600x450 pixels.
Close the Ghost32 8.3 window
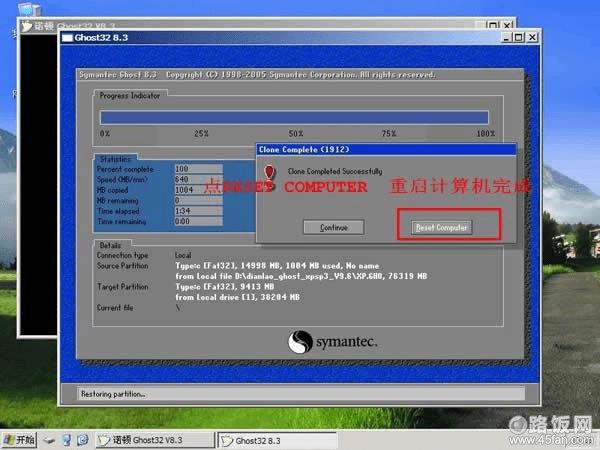532,37
